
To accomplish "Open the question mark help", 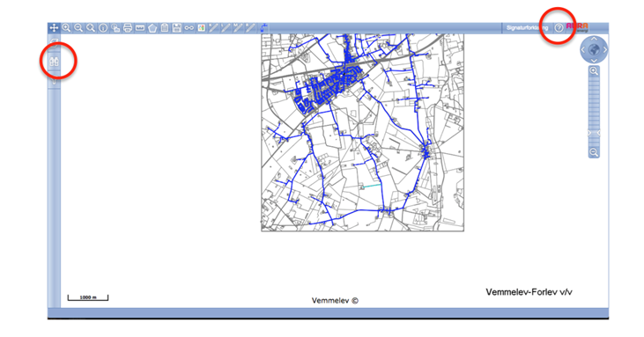I will pyautogui.click(x=559, y=28).
